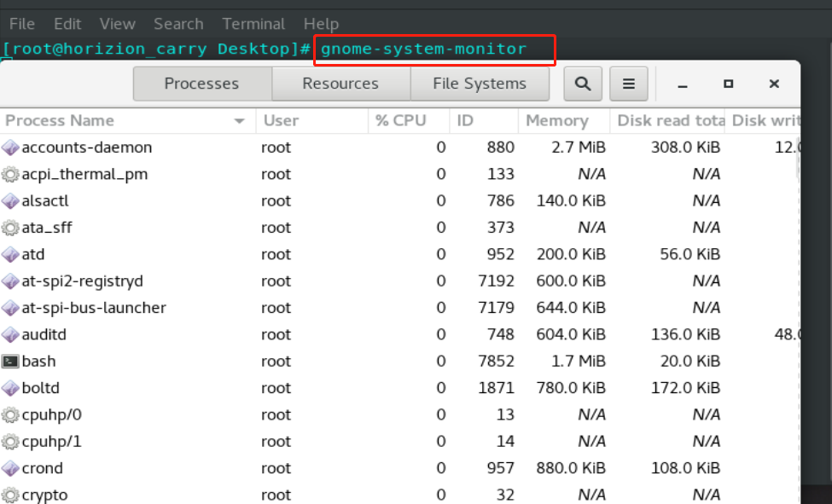832x504 pixels.
Task: Click the gear icon next to acpi_thermal_pm
Action: pos(10,174)
